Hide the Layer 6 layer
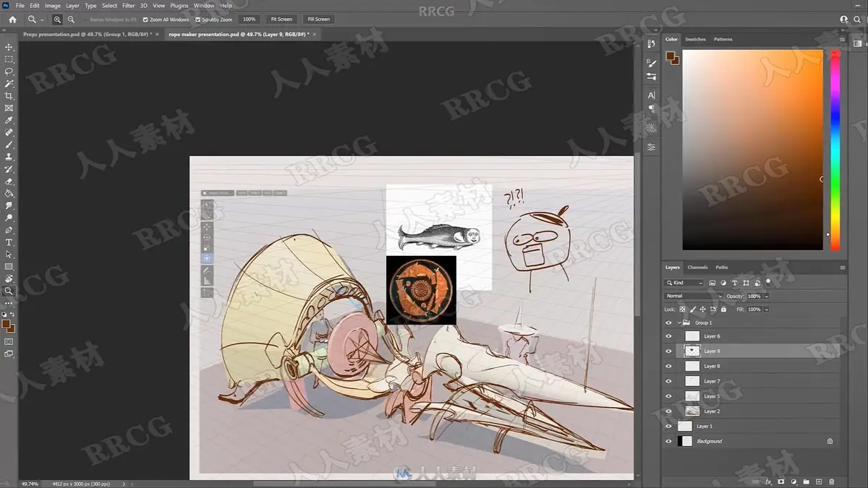 click(668, 336)
